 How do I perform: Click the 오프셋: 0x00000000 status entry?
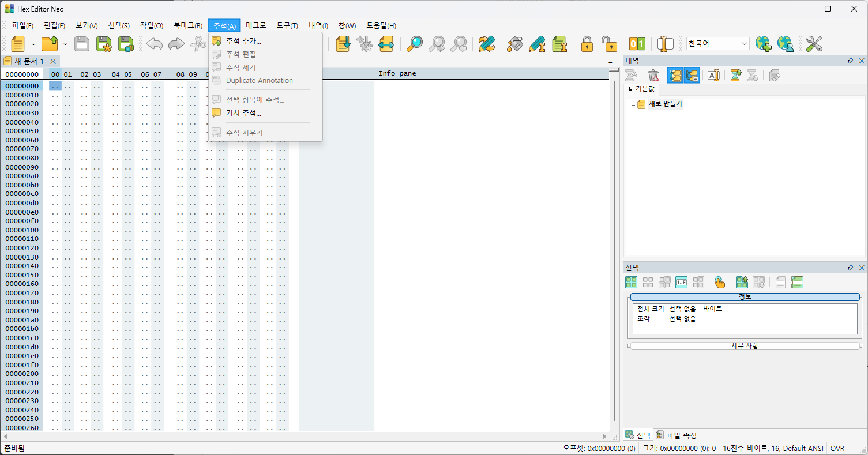click(599, 448)
